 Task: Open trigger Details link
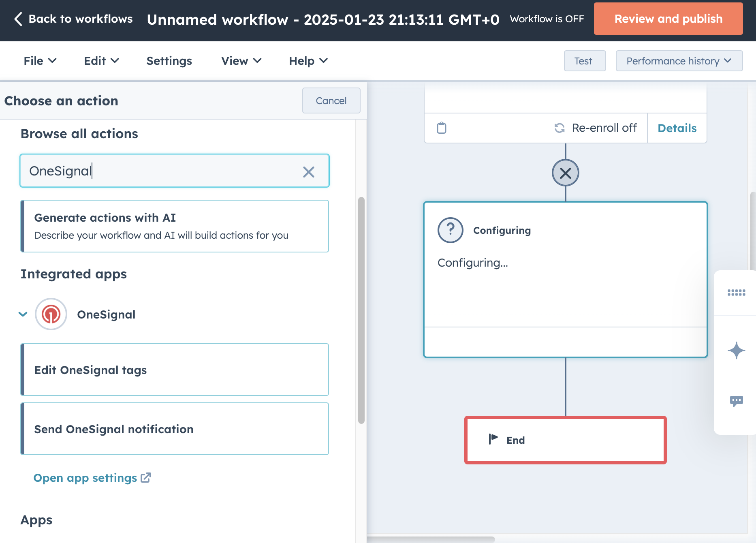click(x=677, y=128)
